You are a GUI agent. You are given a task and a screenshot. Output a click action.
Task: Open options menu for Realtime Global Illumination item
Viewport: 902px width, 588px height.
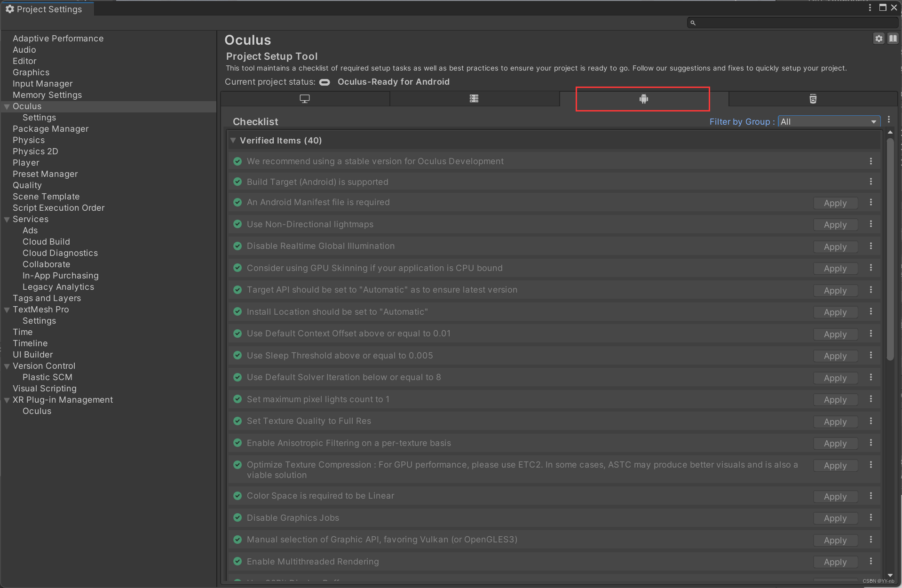pyautogui.click(x=870, y=246)
